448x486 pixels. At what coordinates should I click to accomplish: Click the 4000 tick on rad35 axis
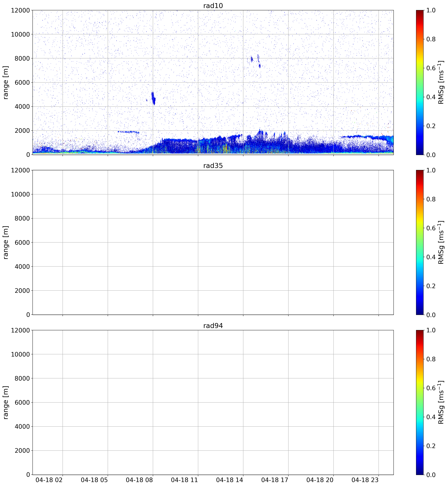[x=22, y=266]
